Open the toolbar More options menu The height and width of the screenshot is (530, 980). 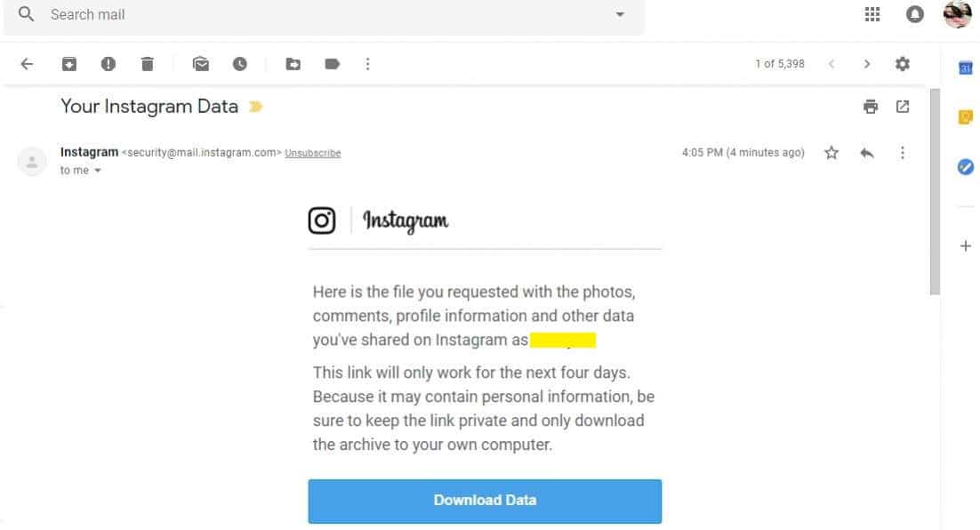tap(367, 64)
